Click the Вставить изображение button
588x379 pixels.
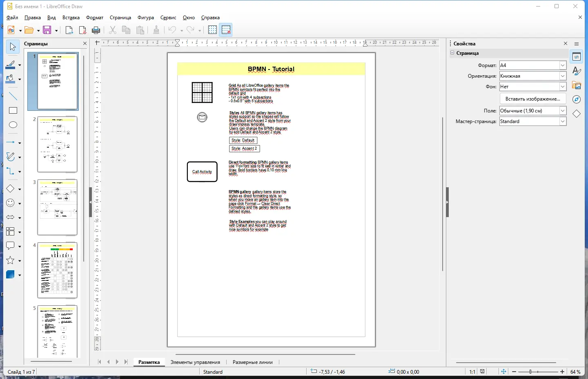[533, 99]
